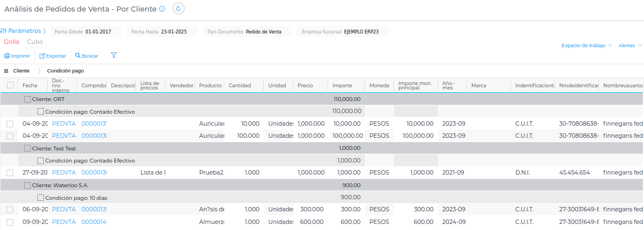Click the refresh icon beside the title
The image size is (644, 230).
[179, 9]
